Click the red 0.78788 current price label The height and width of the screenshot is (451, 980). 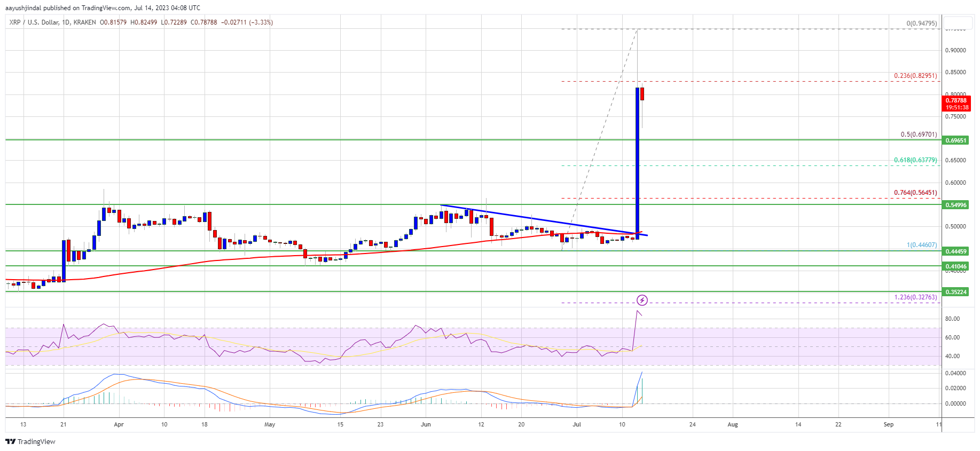click(x=956, y=104)
